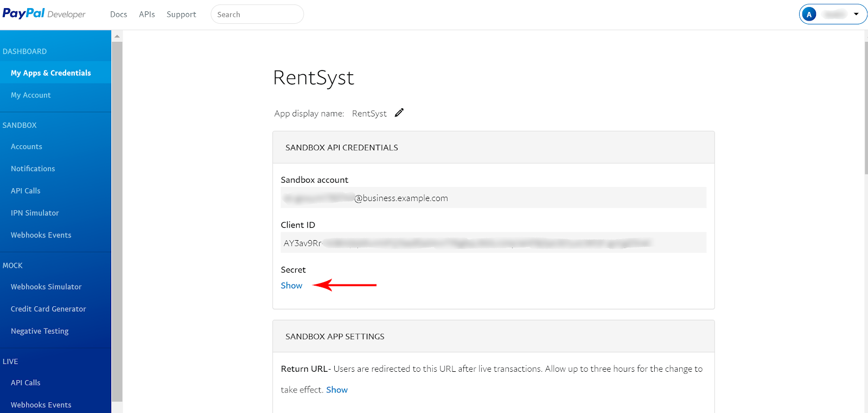Screen dimensions: 868x413
Task: Open the APIs menu
Action: point(147,15)
